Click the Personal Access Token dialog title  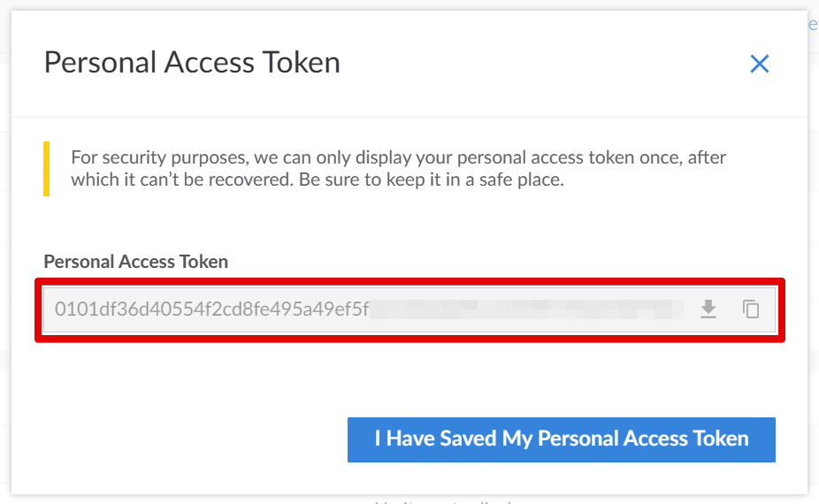coord(192,63)
